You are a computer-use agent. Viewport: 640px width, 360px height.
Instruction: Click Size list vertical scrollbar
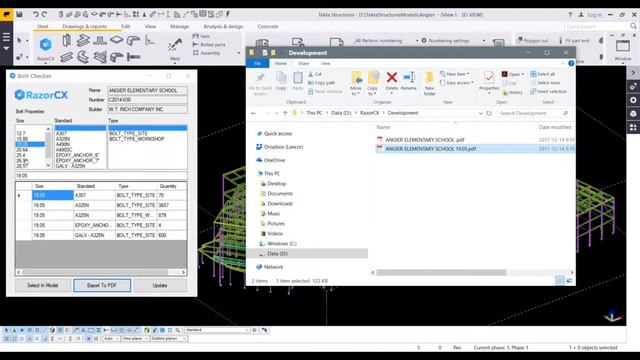(48, 147)
